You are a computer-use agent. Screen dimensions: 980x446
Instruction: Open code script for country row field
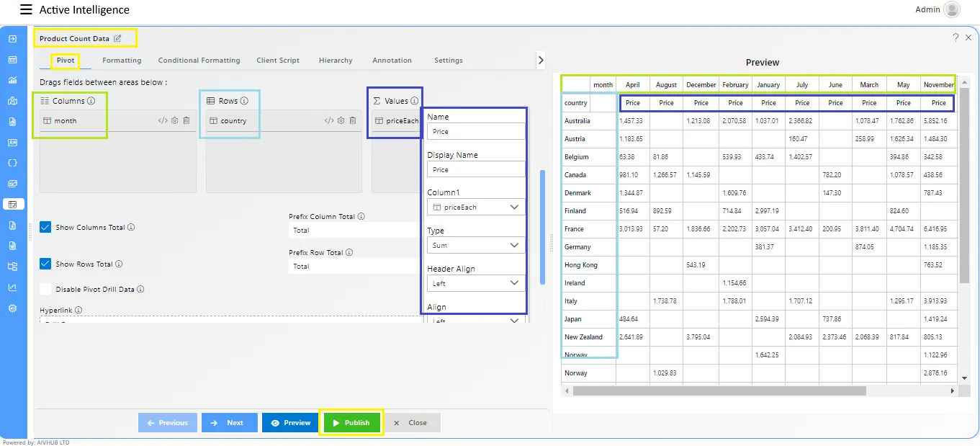329,120
